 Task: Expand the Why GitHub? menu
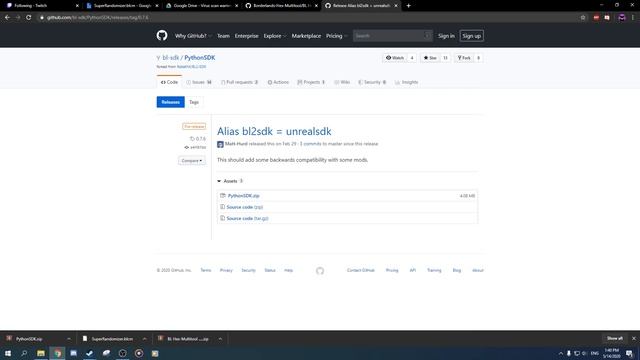(x=193, y=36)
